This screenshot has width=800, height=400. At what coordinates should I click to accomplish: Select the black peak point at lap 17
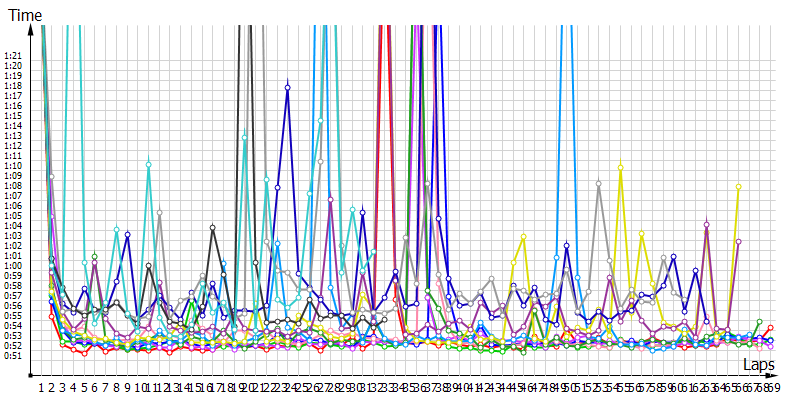click(213, 228)
